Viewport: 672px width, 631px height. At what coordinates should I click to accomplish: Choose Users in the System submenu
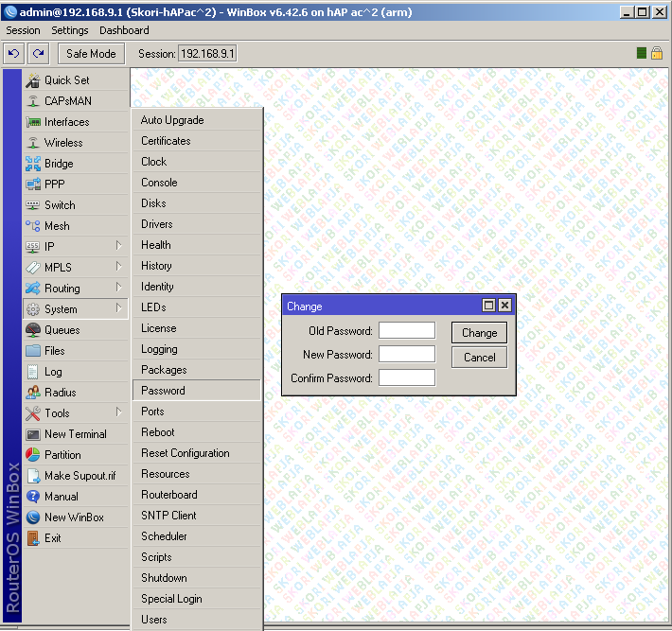(154, 620)
